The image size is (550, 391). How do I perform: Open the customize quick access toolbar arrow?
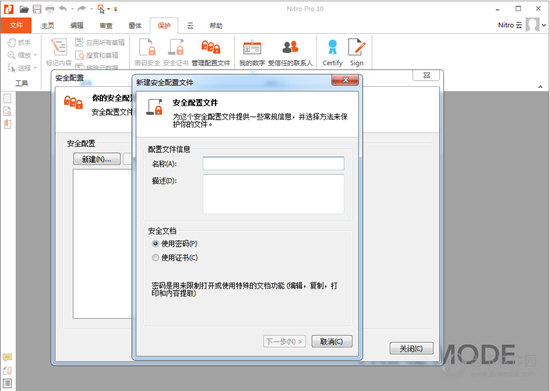coord(115,9)
